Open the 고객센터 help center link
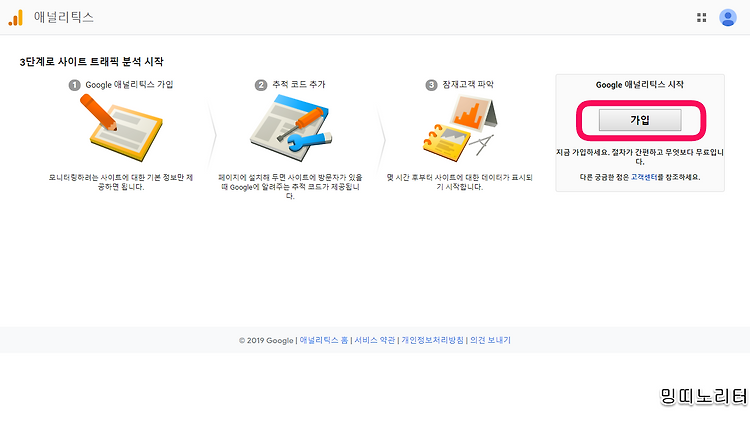 click(x=644, y=177)
